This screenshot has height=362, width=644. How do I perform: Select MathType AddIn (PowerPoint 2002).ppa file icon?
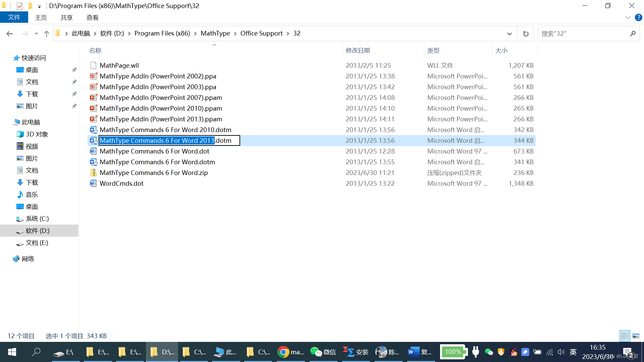[x=93, y=76]
